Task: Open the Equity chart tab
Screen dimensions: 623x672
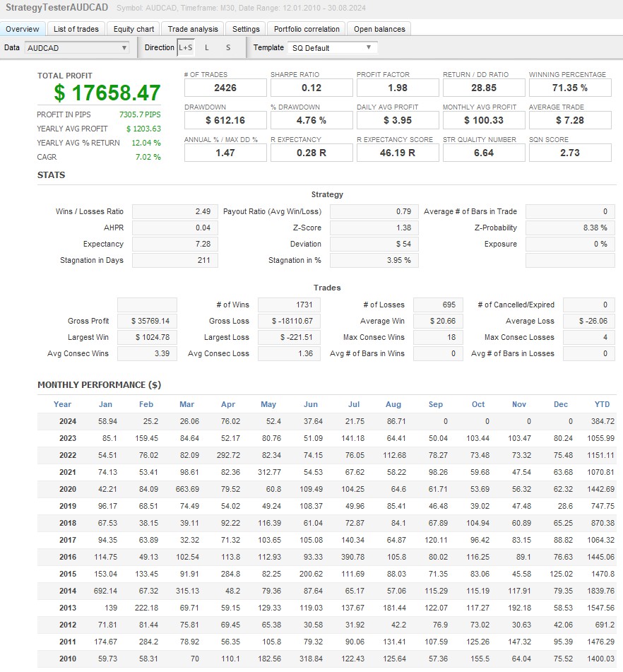Action: 133,29
